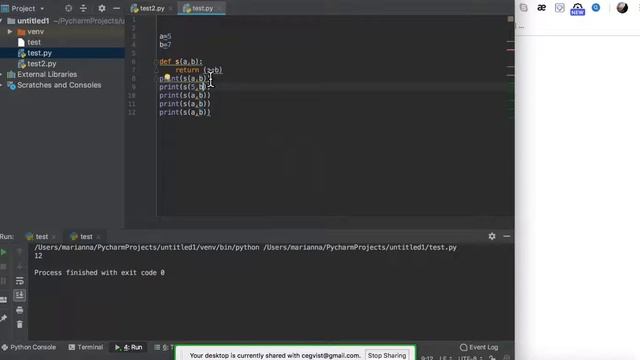Select the file named test without extension

[33, 42]
